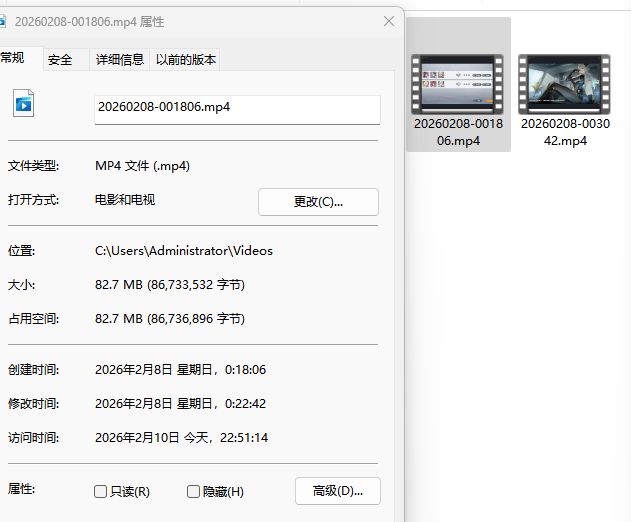631x522 pixels.
Task: Switch to the 常规 tab
Action: point(12,58)
